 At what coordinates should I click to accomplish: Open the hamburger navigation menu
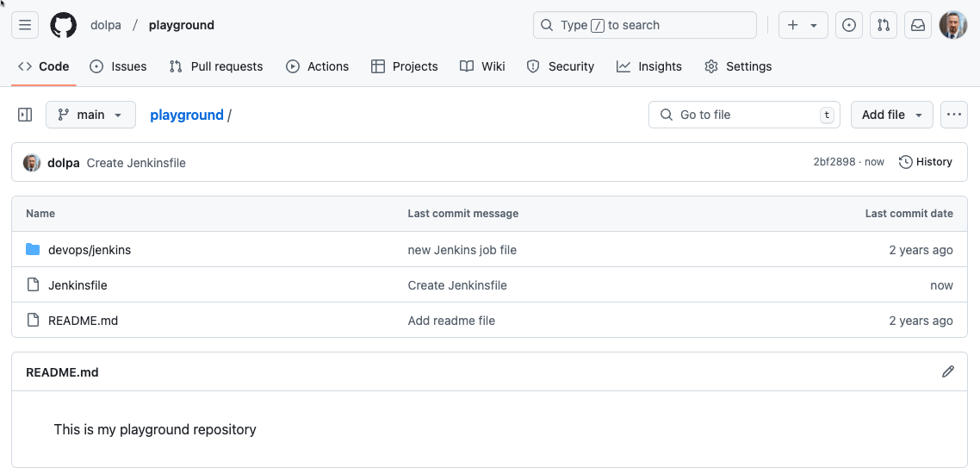[25, 25]
